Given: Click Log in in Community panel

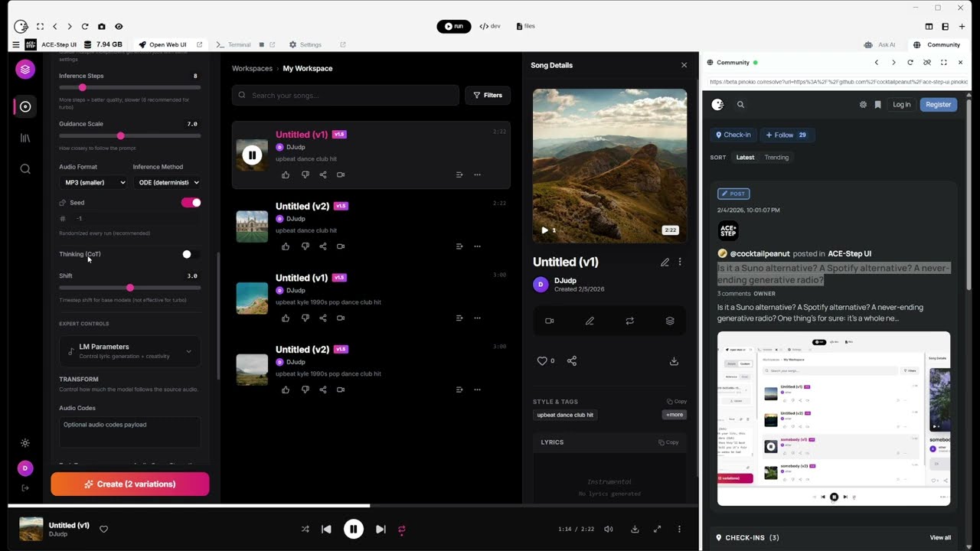Looking at the screenshot, I should (901, 105).
